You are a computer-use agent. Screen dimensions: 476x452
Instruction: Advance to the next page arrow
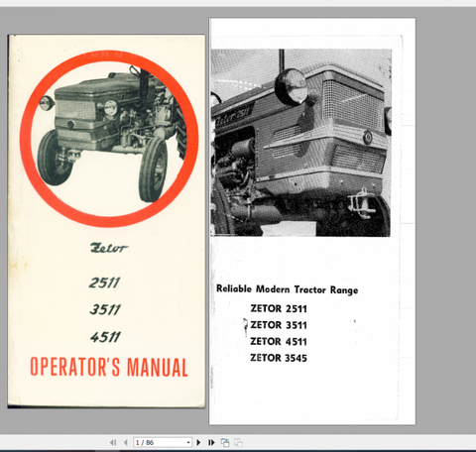[198, 442]
